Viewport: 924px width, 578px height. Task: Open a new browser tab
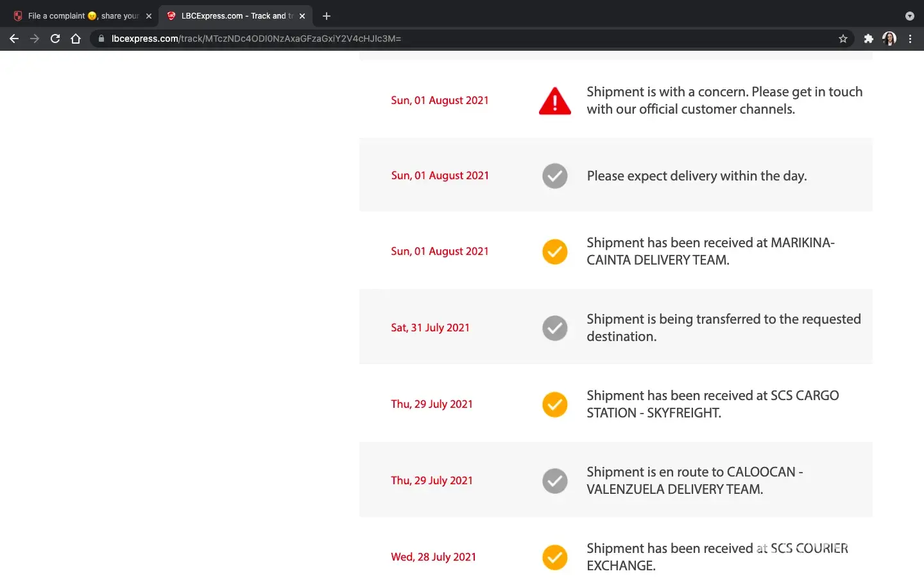[327, 16]
